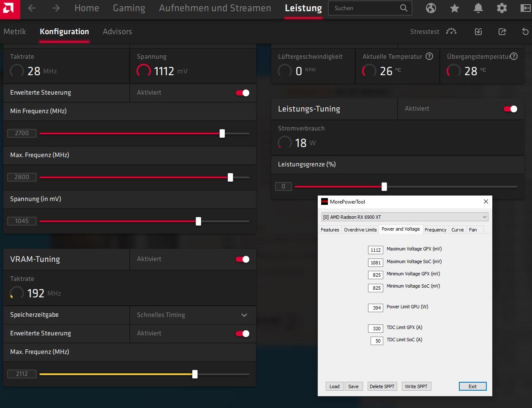532x408 pixels.
Task: Click TDC Limit SoC field 50
Action: click(376, 341)
